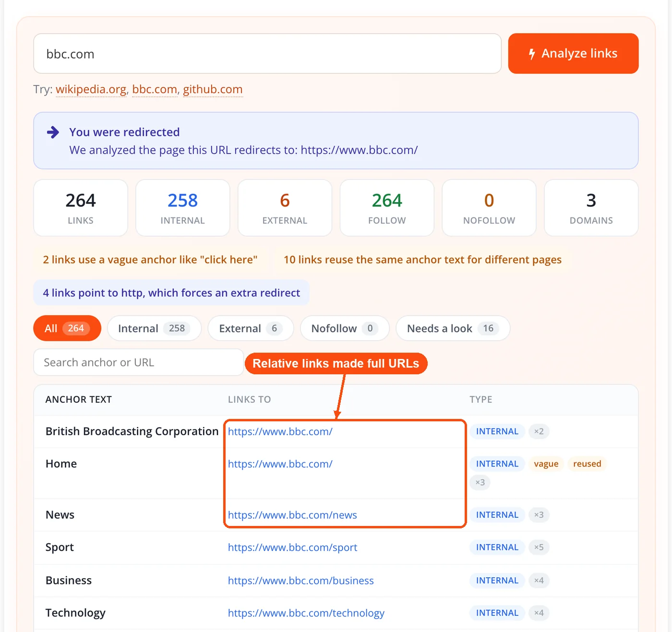Open the bbc.com/business link

point(301,581)
